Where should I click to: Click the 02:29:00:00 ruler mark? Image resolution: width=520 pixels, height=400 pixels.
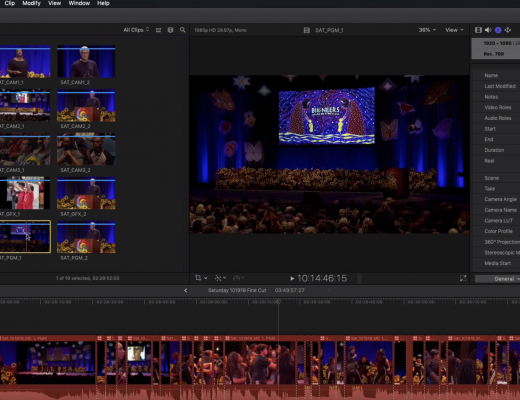(x=213, y=302)
